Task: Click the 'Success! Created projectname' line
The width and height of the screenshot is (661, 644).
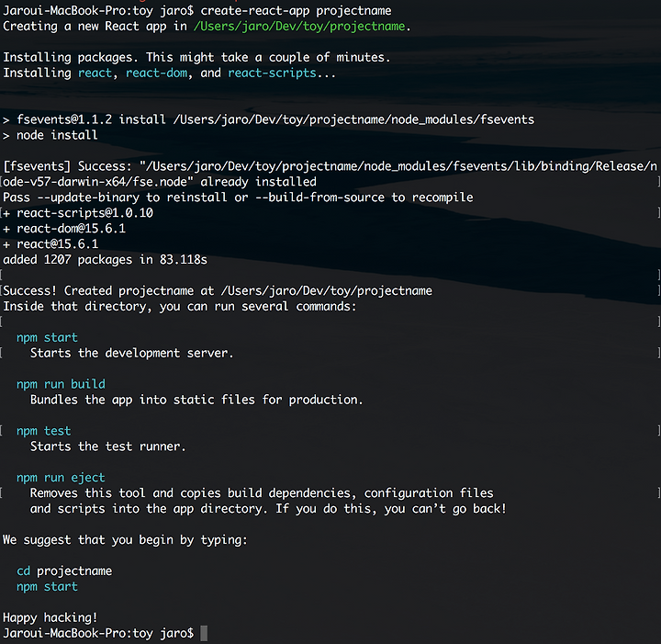Action: [x=218, y=291]
